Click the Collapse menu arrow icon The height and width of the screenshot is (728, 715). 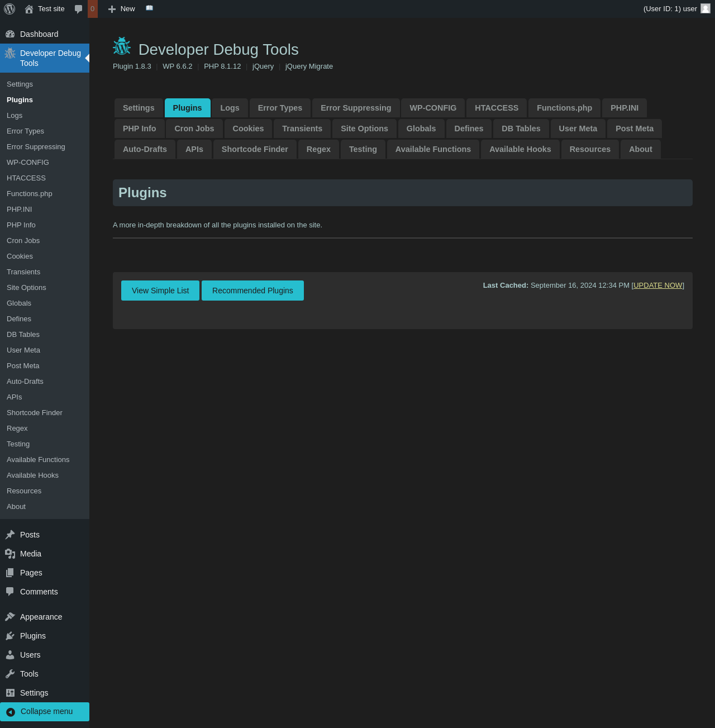11,712
